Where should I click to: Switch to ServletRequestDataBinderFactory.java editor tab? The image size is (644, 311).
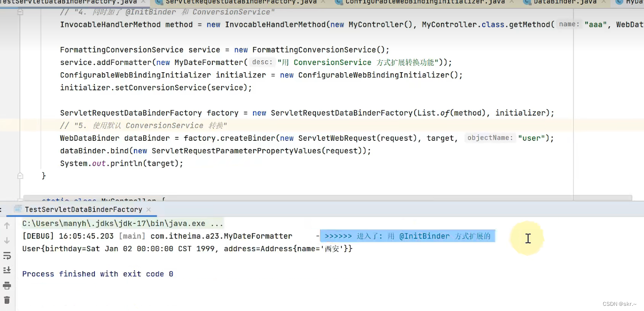coord(241,2)
